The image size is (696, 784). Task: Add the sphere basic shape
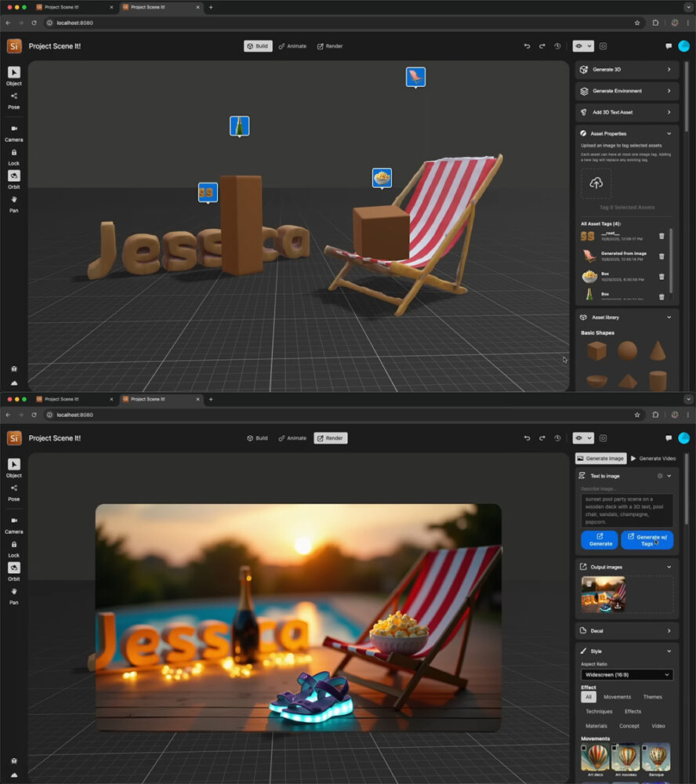(x=627, y=350)
